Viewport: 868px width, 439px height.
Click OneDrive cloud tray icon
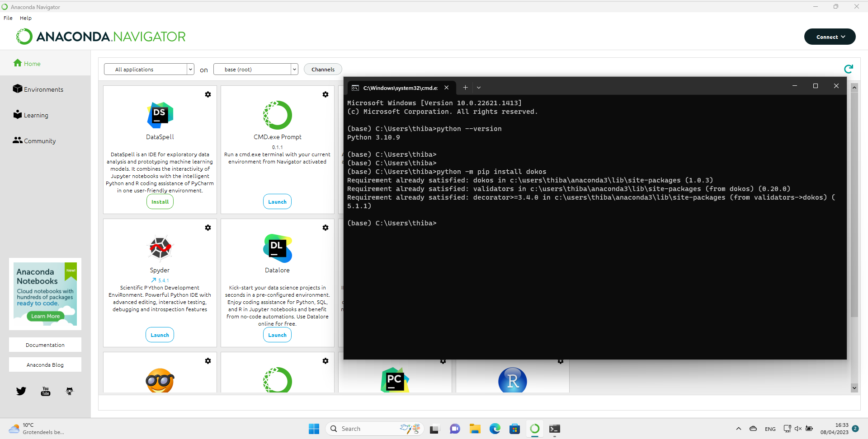753,429
